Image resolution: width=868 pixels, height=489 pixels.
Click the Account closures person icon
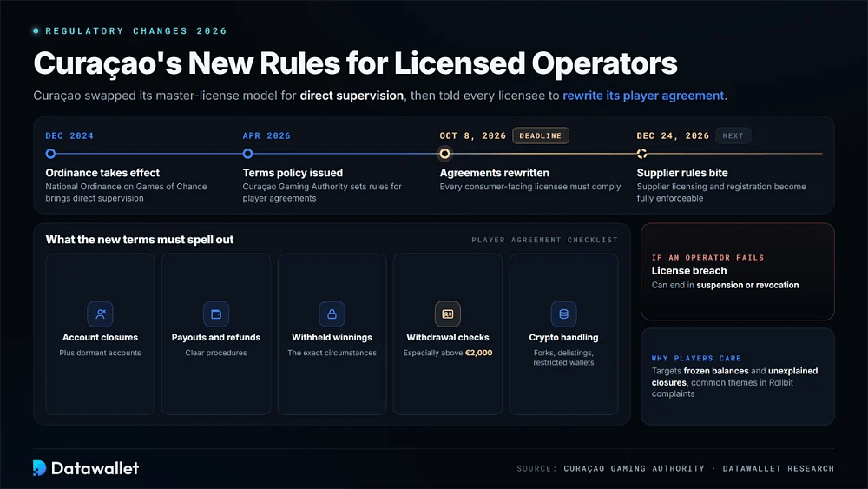point(100,314)
